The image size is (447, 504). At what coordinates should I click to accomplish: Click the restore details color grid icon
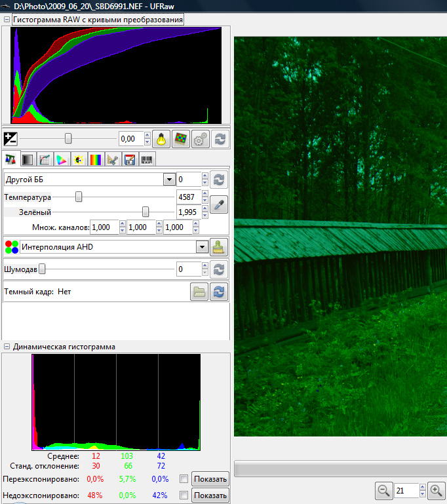(181, 139)
